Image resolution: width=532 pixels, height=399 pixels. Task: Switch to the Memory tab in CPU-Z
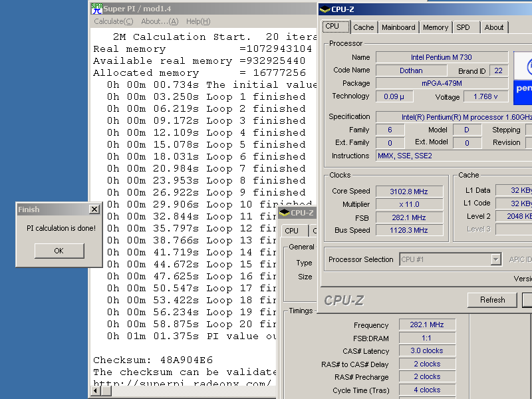click(436, 27)
